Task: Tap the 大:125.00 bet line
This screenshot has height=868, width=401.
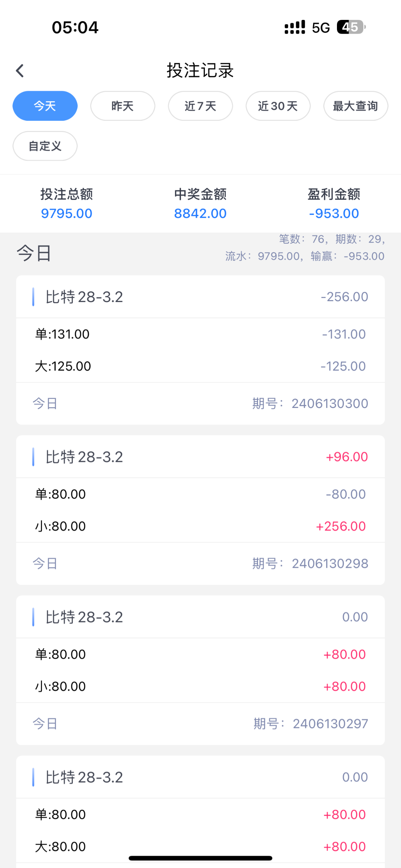Action: click(200, 366)
